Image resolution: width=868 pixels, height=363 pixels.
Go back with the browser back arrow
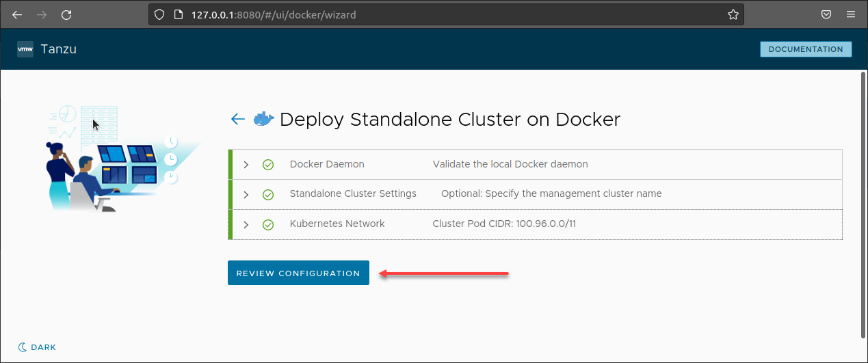pyautogui.click(x=17, y=14)
